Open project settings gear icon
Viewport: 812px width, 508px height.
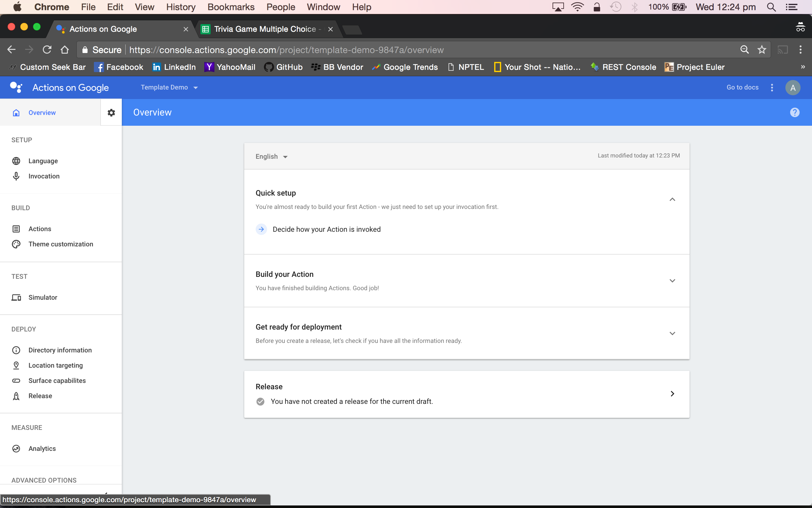click(111, 112)
